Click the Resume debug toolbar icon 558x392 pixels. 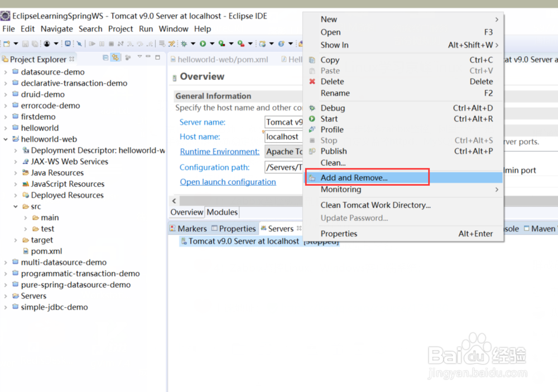coord(92,43)
